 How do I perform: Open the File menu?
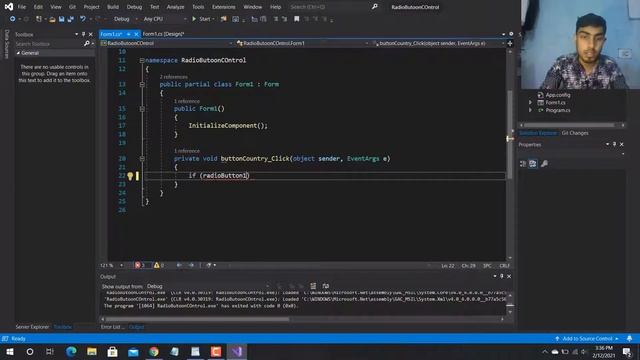(x=22, y=7)
